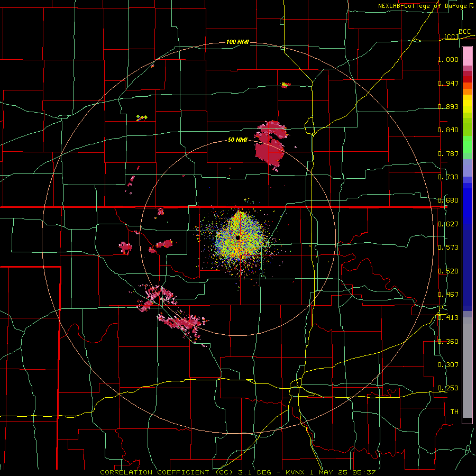Click the 0.947 color scale value
This screenshot has height=476, width=476.
click(448, 83)
